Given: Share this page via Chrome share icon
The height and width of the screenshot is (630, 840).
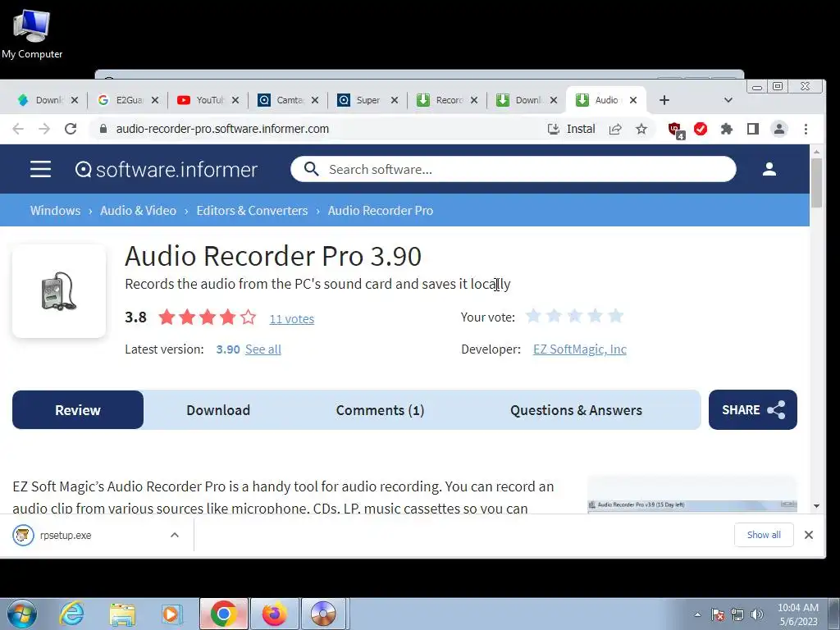Looking at the screenshot, I should (615, 129).
